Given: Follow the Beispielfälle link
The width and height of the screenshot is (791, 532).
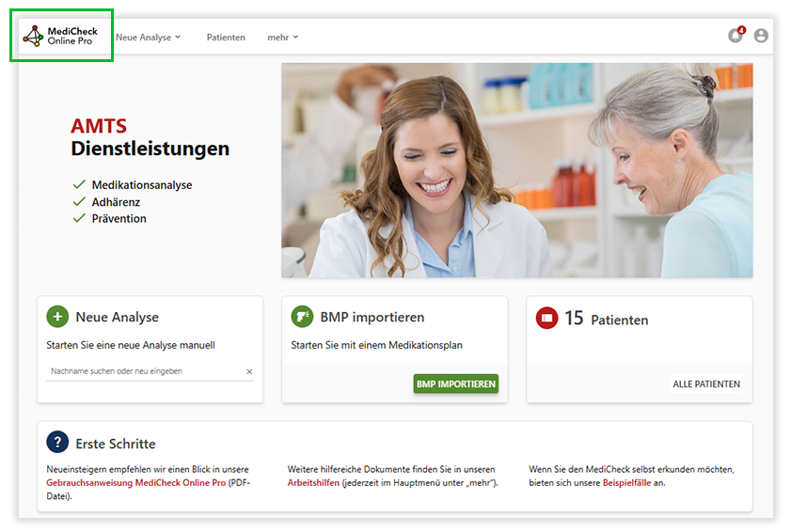Looking at the screenshot, I should pyautogui.click(x=626, y=483).
